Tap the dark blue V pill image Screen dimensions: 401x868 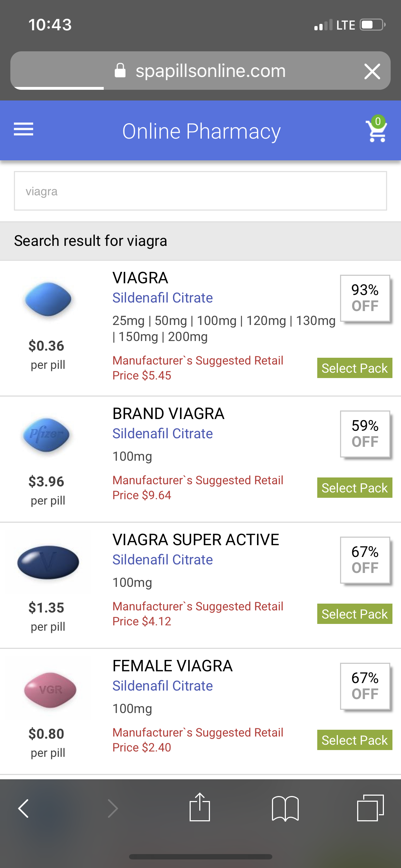tap(48, 562)
